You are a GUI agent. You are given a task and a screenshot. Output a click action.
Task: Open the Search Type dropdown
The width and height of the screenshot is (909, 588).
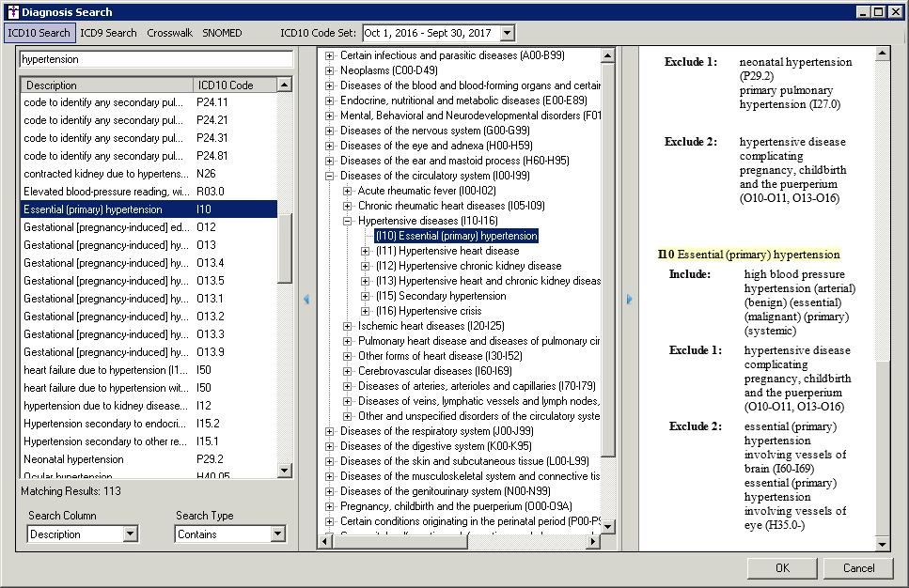277,534
